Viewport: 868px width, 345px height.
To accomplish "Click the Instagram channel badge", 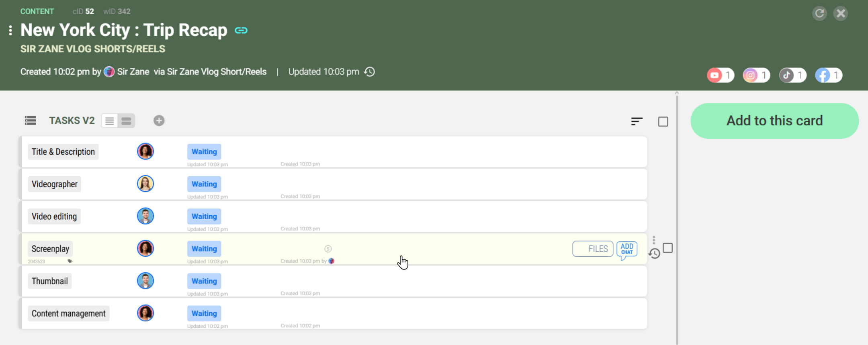I will click(756, 75).
